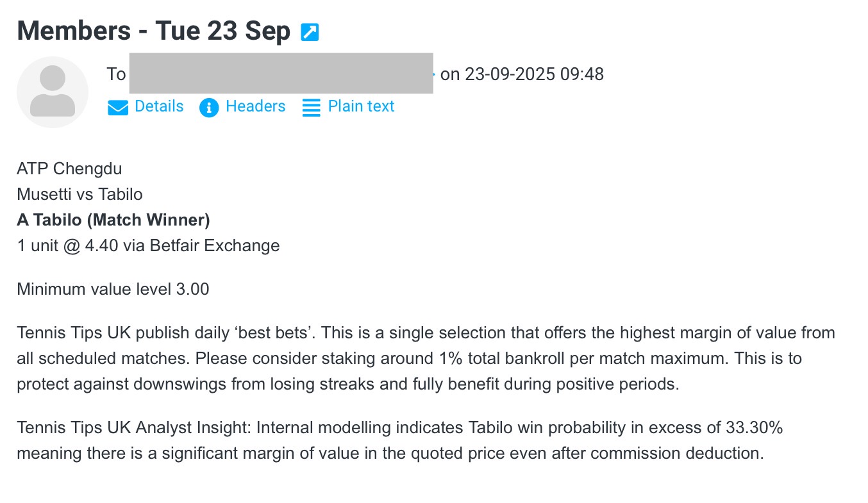Click the sender avatar placeholder

53,92
